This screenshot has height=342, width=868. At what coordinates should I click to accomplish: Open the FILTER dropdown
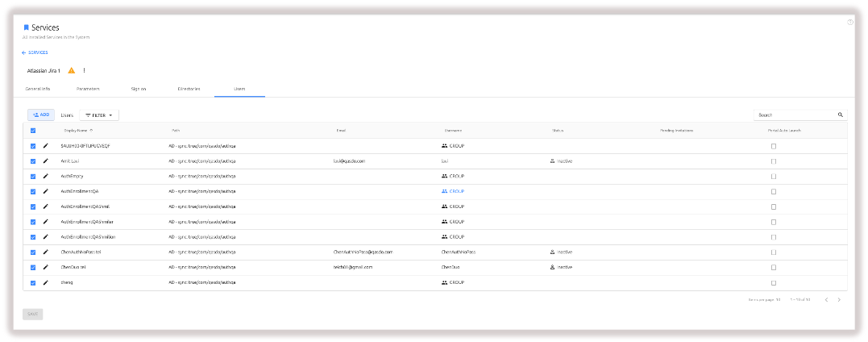[99, 115]
